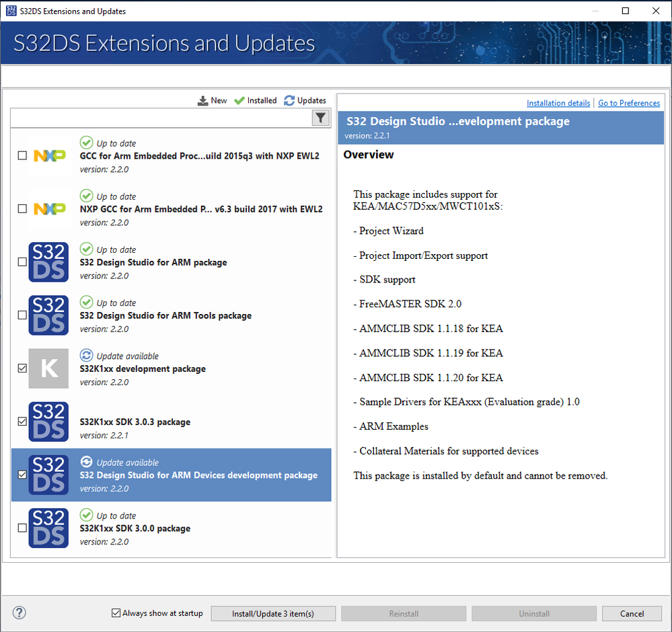Click S32DS icon of ARM Tools package
This screenshot has height=632, width=672.
tap(48, 315)
